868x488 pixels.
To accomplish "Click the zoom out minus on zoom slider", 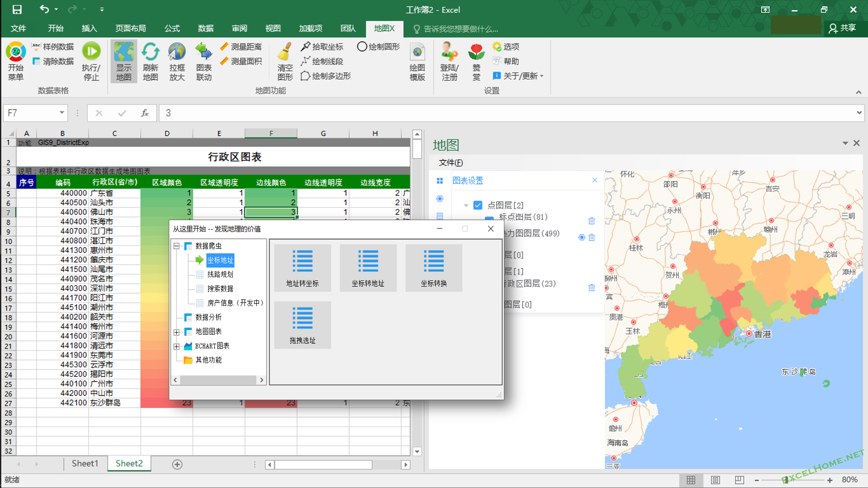I will (x=757, y=480).
